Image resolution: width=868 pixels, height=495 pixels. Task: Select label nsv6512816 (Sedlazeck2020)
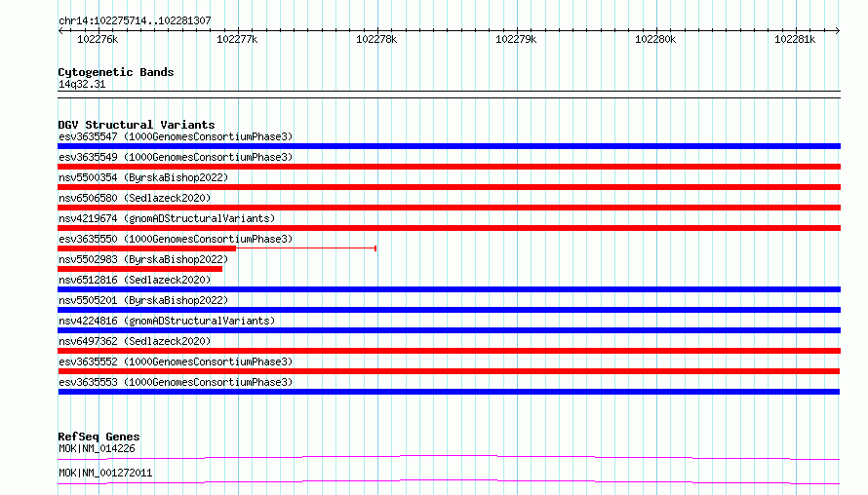(135, 280)
